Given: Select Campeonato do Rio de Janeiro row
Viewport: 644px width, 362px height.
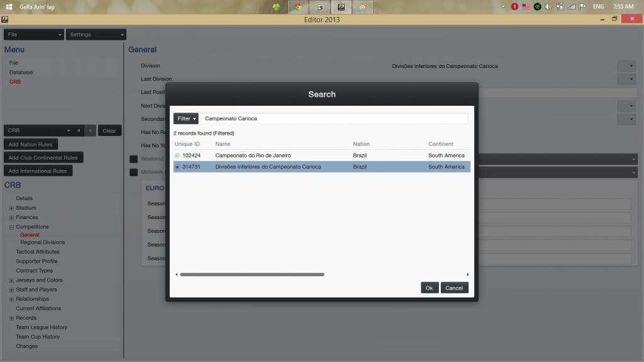Looking at the screenshot, I should coord(321,156).
